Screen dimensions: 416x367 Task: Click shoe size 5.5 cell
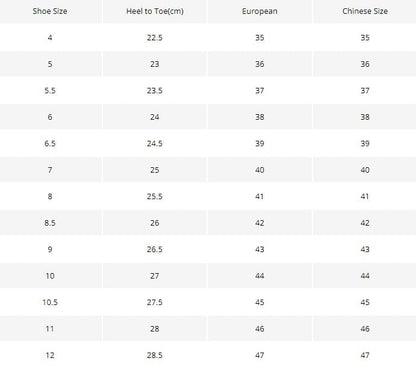[x=50, y=91]
